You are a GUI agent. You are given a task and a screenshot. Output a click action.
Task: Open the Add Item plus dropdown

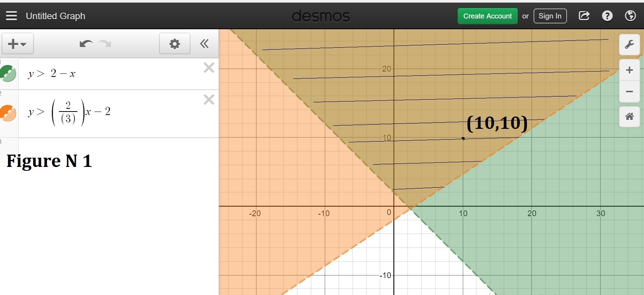18,43
